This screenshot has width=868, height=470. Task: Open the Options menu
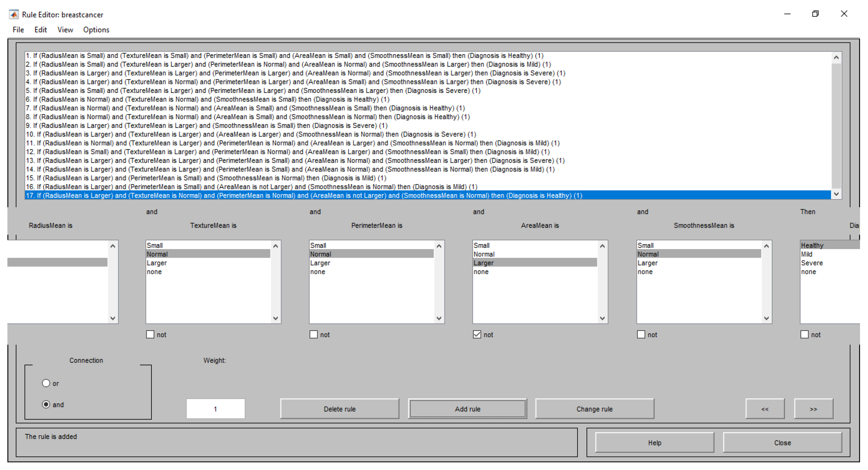[x=96, y=30]
